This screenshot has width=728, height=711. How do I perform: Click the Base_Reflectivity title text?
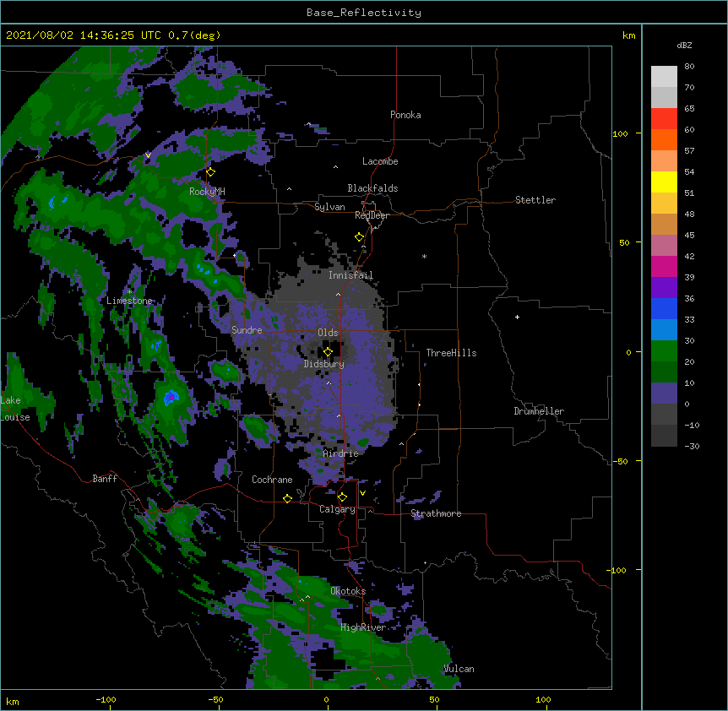tap(364, 13)
